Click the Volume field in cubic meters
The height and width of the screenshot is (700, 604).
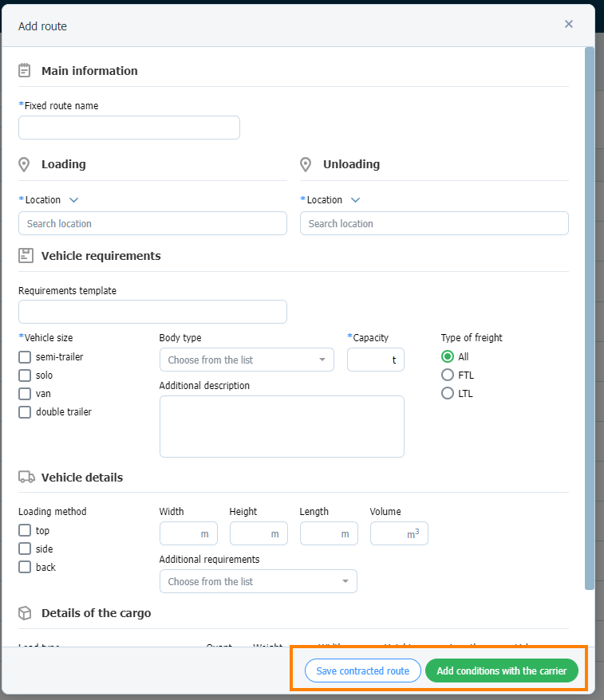[x=399, y=533]
